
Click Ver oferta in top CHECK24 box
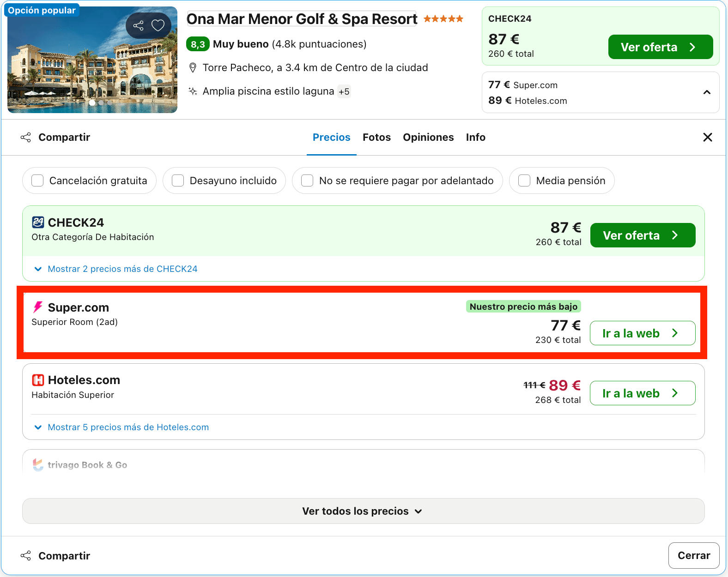pos(661,47)
